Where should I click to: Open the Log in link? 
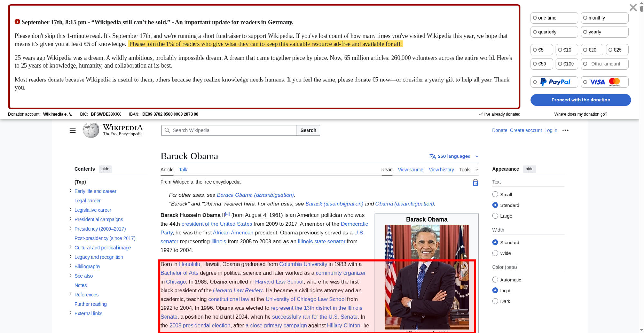[x=551, y=130]
